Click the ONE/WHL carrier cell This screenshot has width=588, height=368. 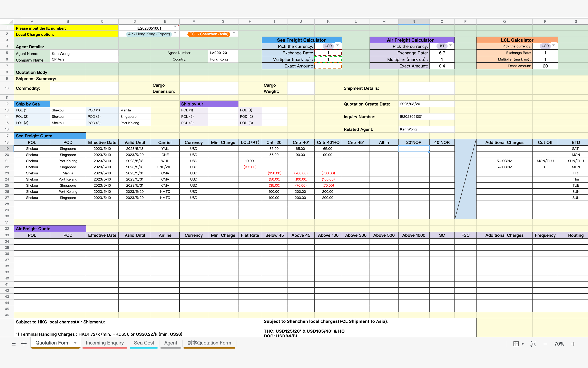pyautogui.click(x=165, y=167)
